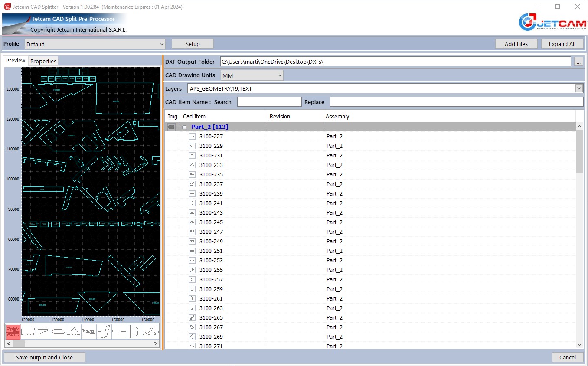Click the Cancel button

coord(568,357)
